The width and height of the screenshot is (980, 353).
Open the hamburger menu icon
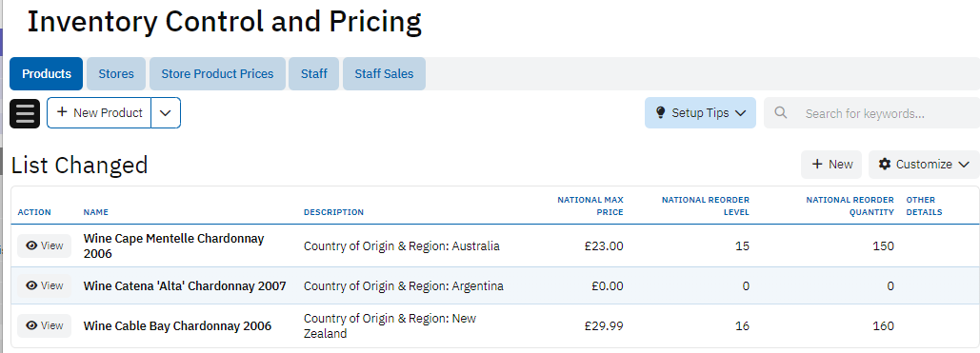tap(25, 113)
